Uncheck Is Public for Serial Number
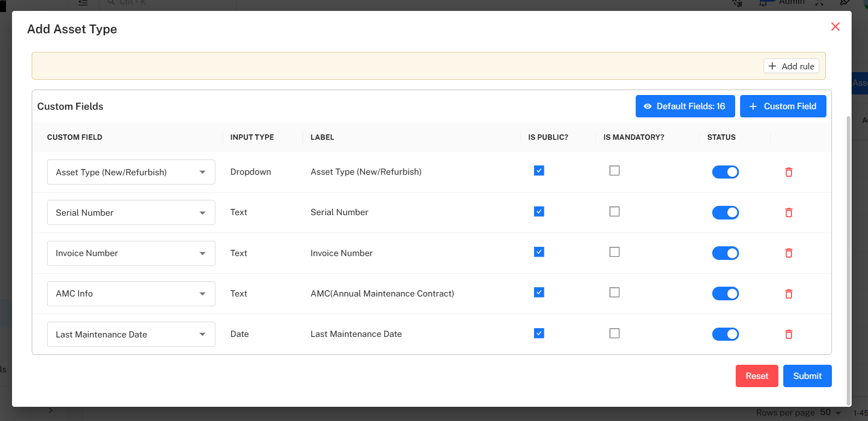Viewport: 868px width, 421px height. tap(539, 211)
